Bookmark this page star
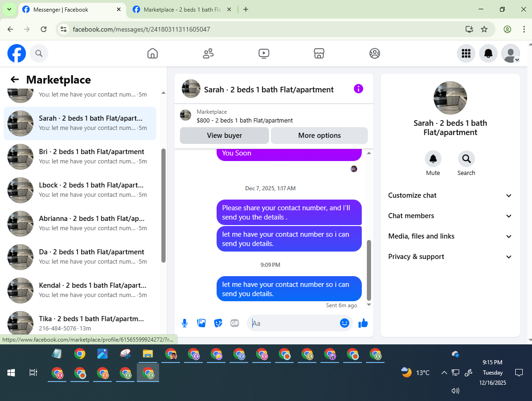Viewport: 532px width, 401px height. (484, 29)
